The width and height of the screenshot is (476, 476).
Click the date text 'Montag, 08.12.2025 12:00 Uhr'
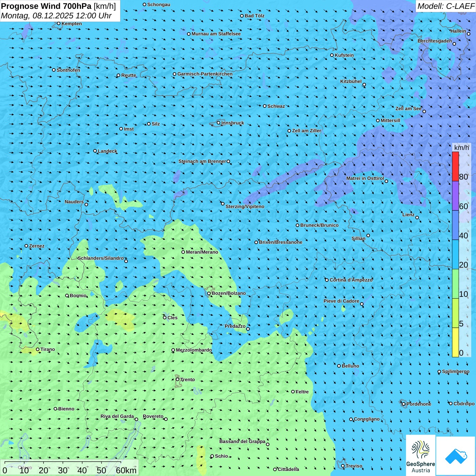(56, 16)
